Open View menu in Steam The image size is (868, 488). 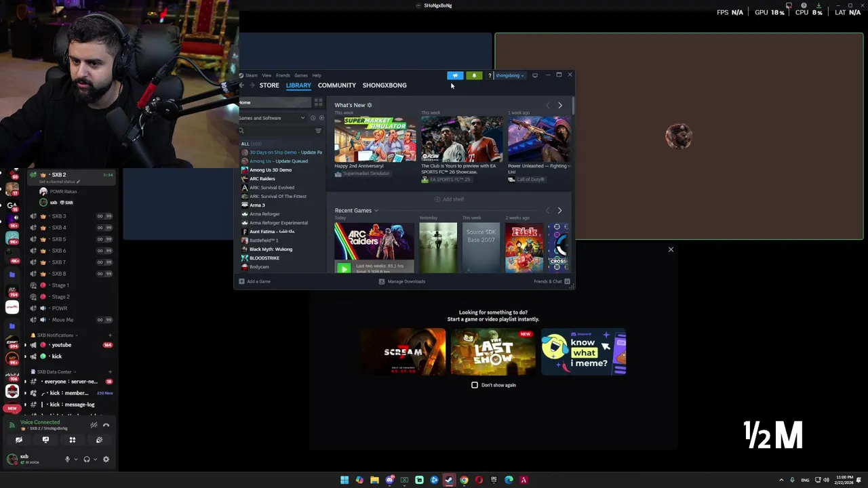(x=267, y=75)
